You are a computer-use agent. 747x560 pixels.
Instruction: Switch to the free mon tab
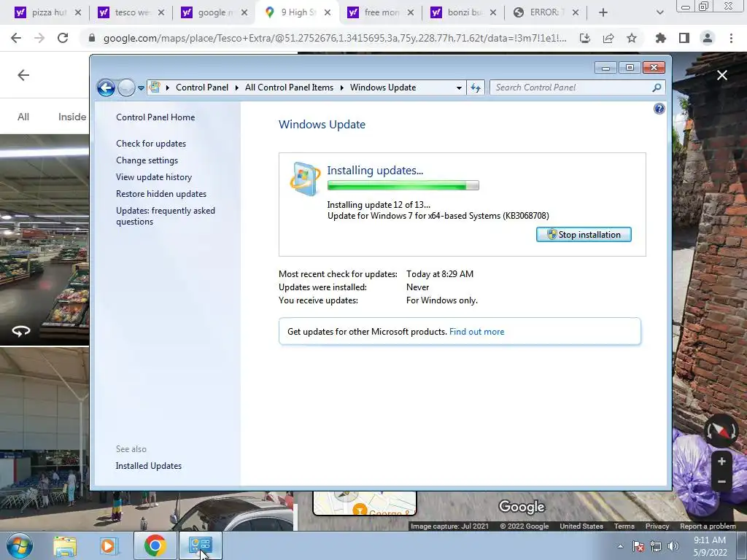point(380,12)
